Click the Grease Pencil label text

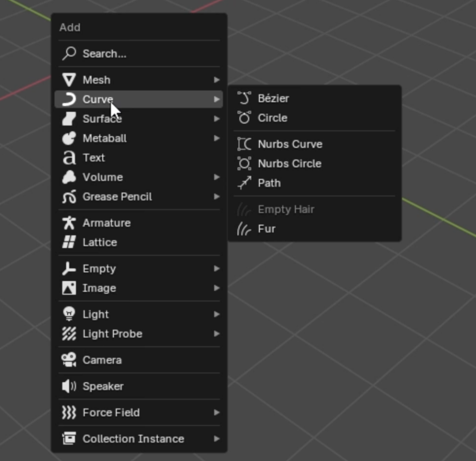117,197
